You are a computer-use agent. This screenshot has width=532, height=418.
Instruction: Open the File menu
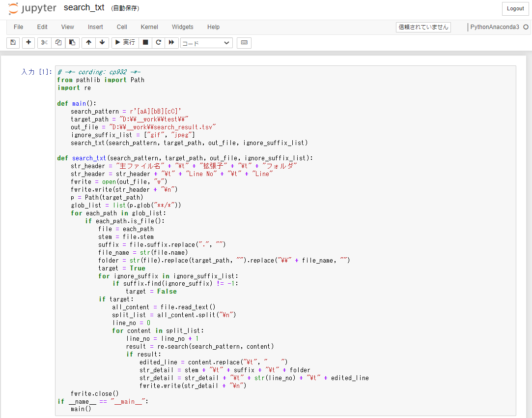coord(18,27)
